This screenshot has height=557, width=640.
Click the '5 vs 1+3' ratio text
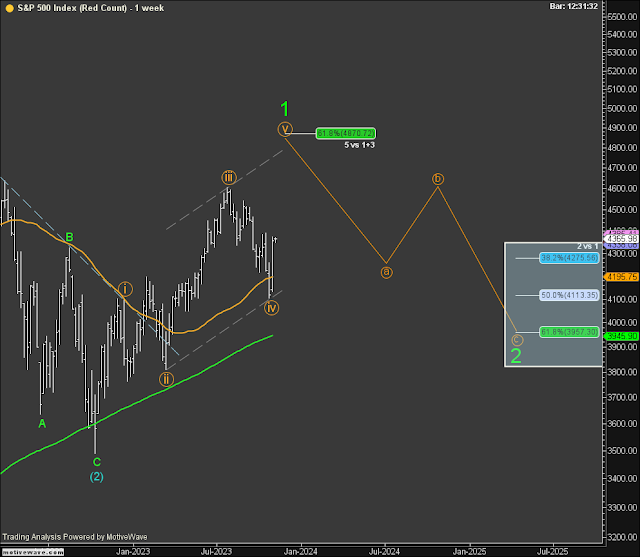359,145
